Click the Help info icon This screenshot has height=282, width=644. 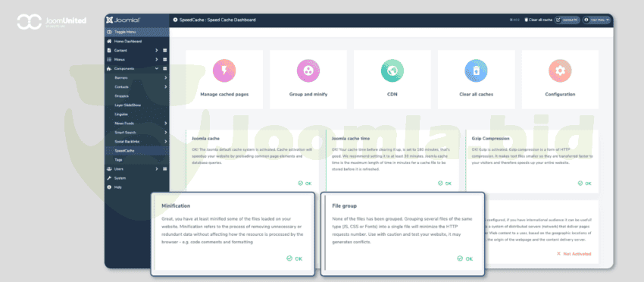coord(109,187)
